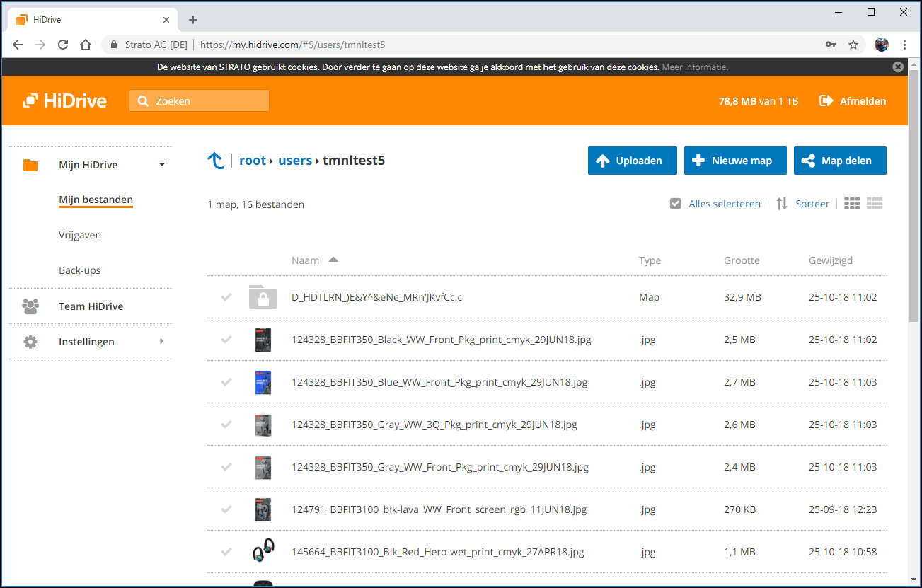Select checkmark for BBFIT350_Gray_WW_3Q row
The width and height of the screenshot is (922, 588).
pos(226,425)
